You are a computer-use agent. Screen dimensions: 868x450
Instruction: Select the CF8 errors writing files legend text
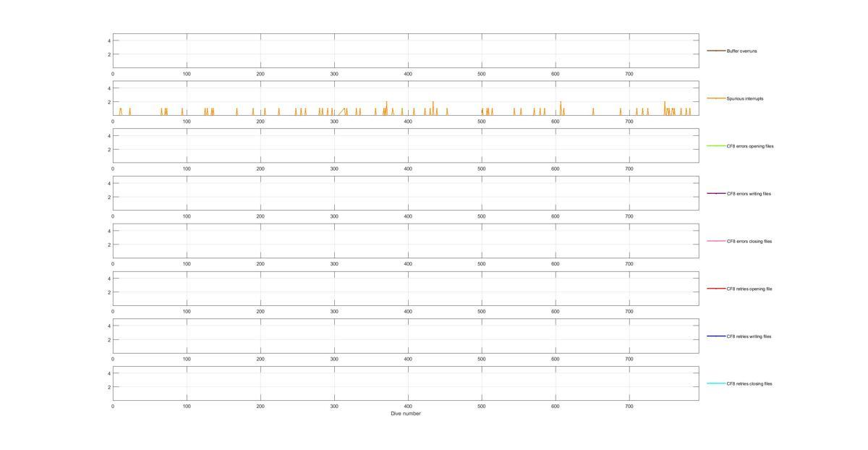(x=749, y=194)
